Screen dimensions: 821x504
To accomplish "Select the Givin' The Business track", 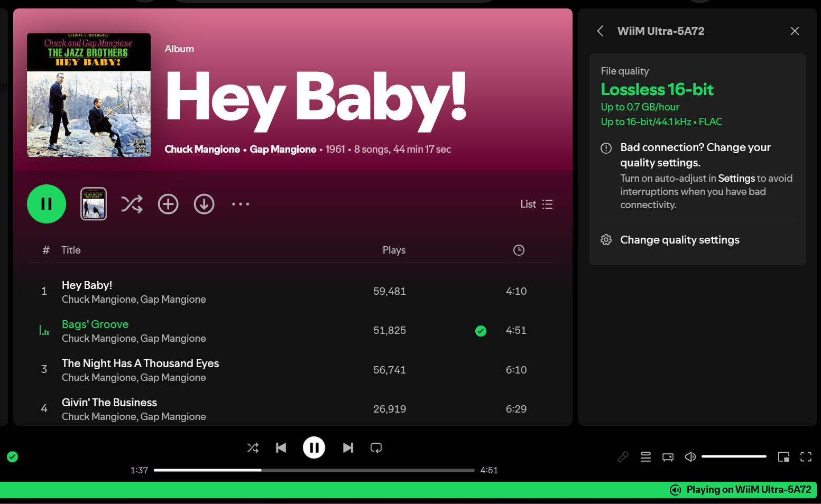I will click(x=109, y=403).
